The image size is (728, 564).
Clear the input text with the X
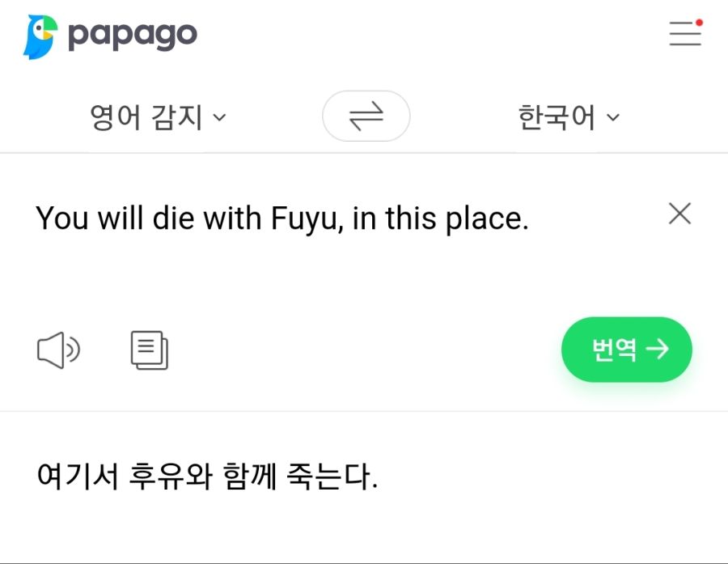[679, 214]
